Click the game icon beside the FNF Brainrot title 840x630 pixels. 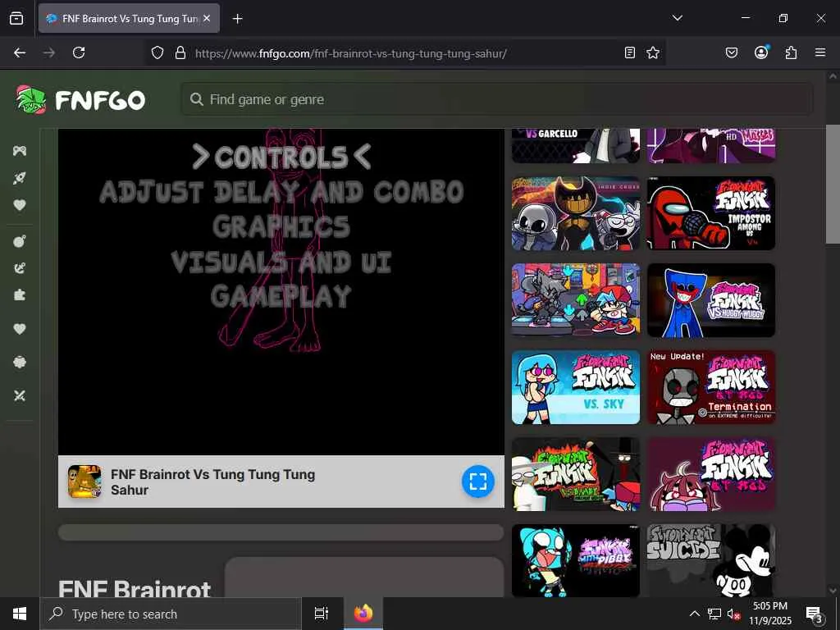(x=84, y=481)
